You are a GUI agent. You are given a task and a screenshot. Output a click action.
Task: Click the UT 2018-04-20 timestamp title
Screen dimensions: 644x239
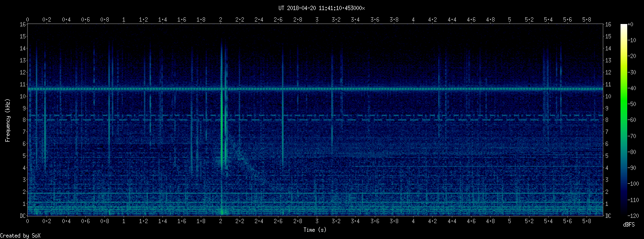tap(322, 8)
